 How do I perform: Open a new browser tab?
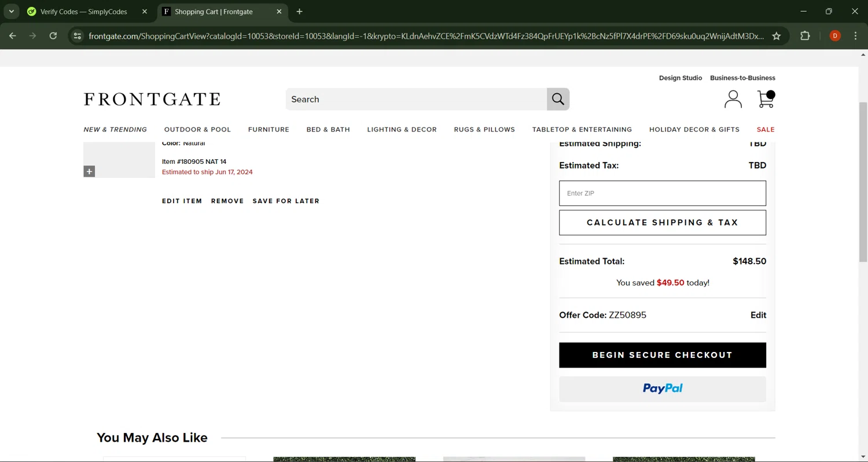pyautogui.click(x=299, y=12)
